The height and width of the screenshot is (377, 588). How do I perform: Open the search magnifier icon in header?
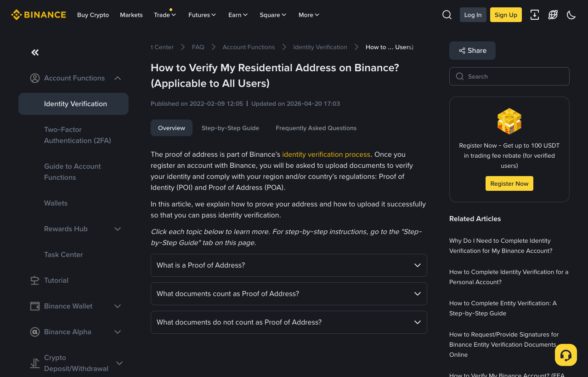tap(447, 15)
